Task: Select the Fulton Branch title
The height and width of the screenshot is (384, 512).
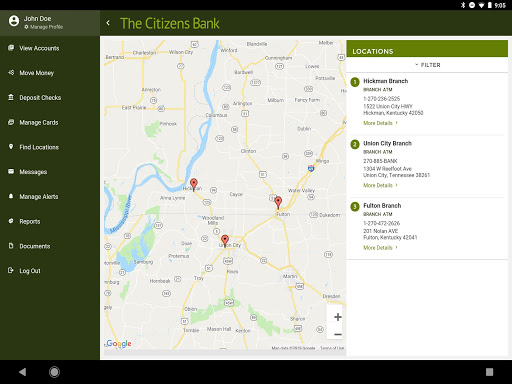Action: 382,206
